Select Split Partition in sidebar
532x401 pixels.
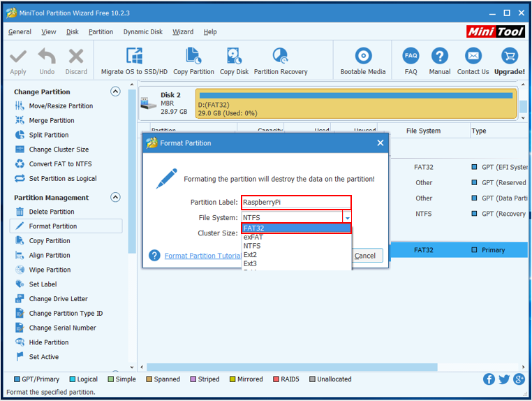48,135
